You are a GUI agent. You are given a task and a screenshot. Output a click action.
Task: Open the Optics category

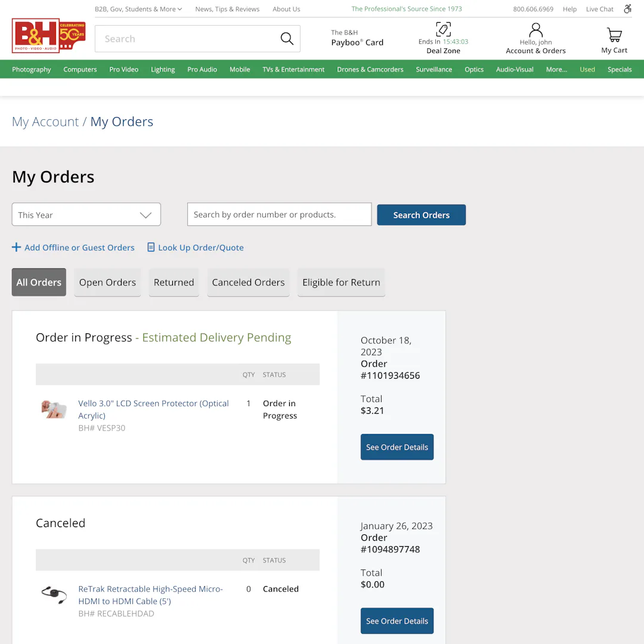coord(474,69)
